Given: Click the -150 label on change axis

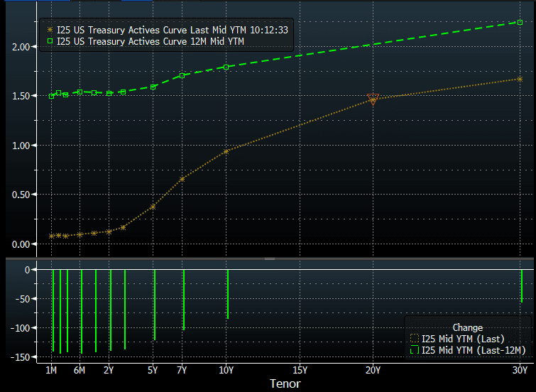Looking at the screenshot, I should [20, 357].
